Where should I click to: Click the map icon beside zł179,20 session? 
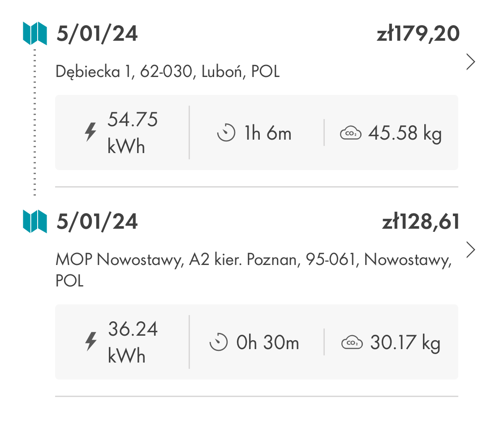pos(34,34)
